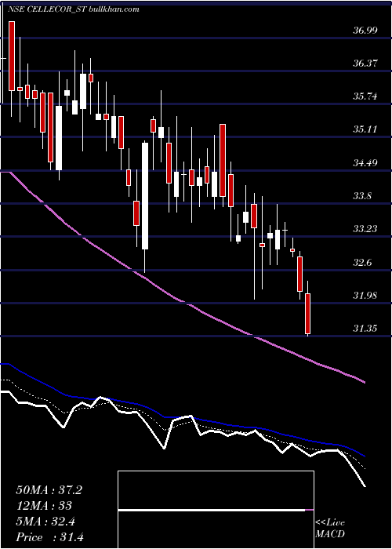
Task: Click the 35.11 price axis label
Action: click(x=365, y=129)
